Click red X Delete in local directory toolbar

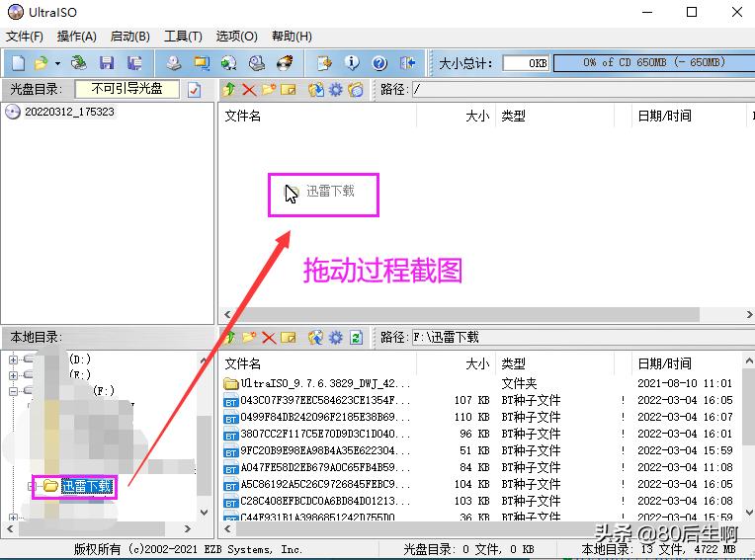point(269,338)
